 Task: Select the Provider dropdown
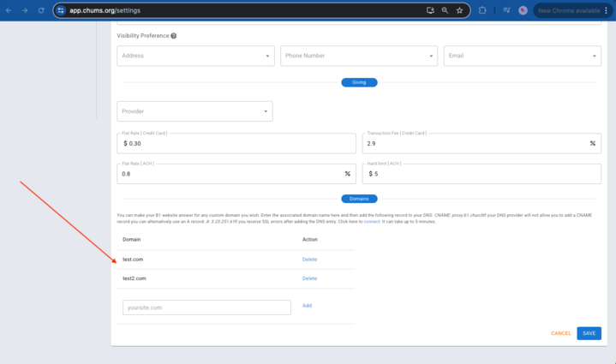(x=194, y=111)
